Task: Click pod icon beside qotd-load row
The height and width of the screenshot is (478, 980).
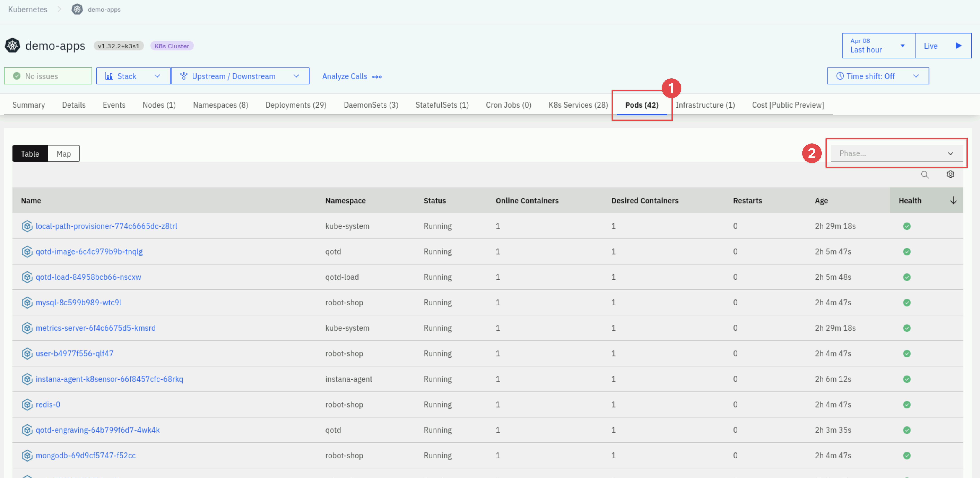Action: (x=27, y=277)
